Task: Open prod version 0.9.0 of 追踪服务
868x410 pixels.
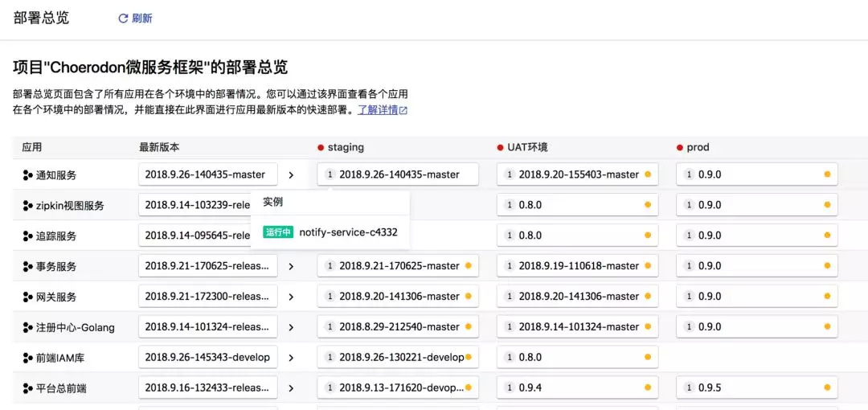Action: (x=757, y=235)
